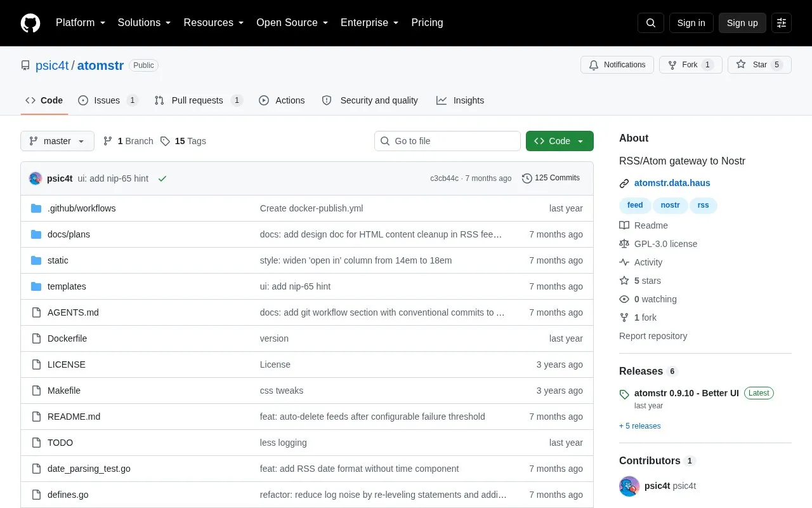Click the tags icon next to 15 Tags
This screenshot has height=508, width=812.
[x=165, y=141]
